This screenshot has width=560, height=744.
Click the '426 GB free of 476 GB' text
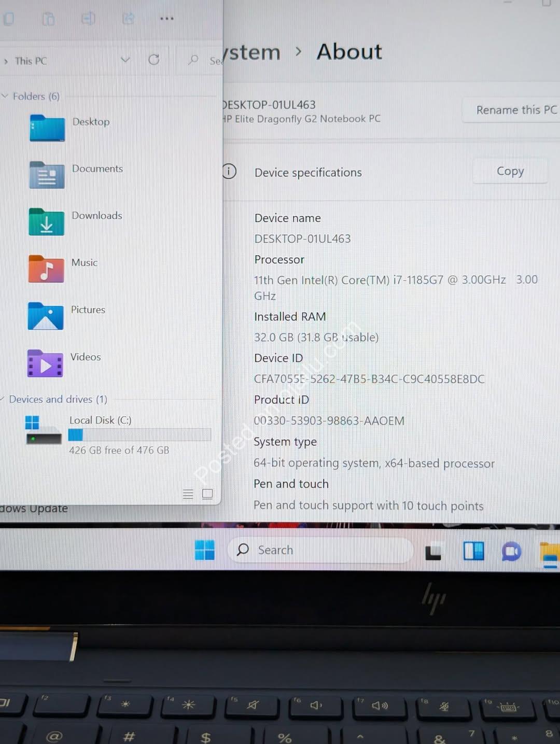pyautogui.click(x=119, y=450)
